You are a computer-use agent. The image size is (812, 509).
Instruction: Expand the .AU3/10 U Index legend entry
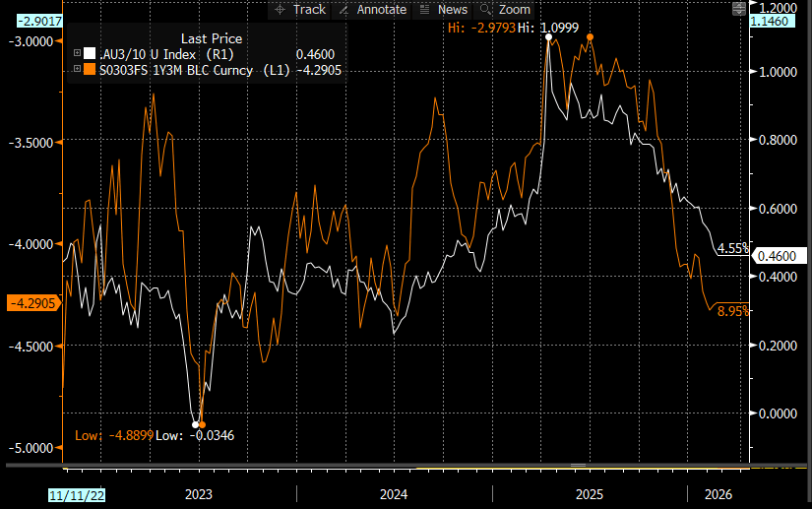point(77,53)
